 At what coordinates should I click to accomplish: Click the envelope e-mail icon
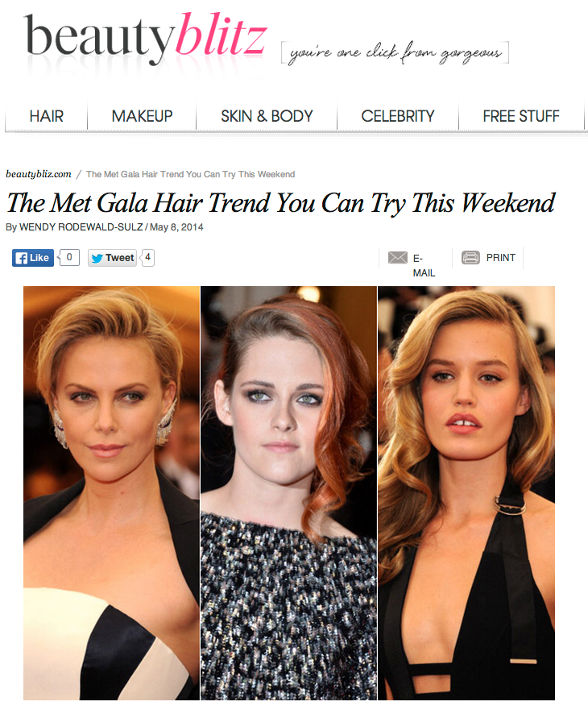(397, 258)
